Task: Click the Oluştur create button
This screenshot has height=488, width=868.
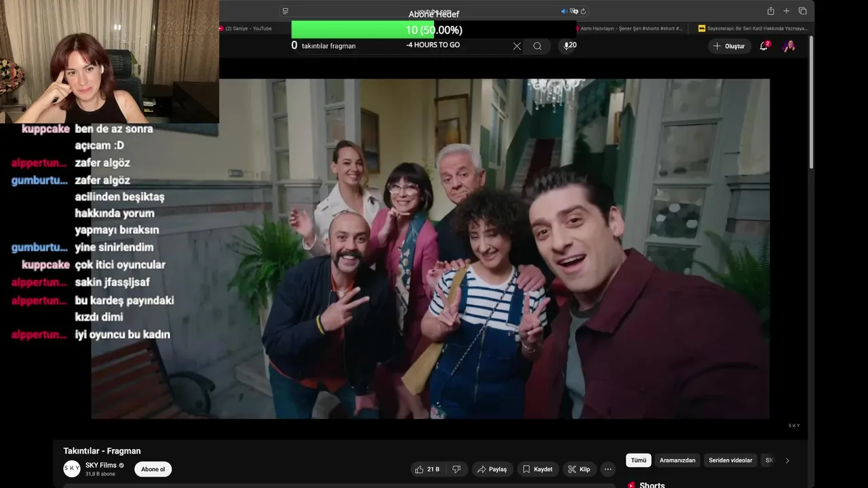Action: (x=730, y=46)
